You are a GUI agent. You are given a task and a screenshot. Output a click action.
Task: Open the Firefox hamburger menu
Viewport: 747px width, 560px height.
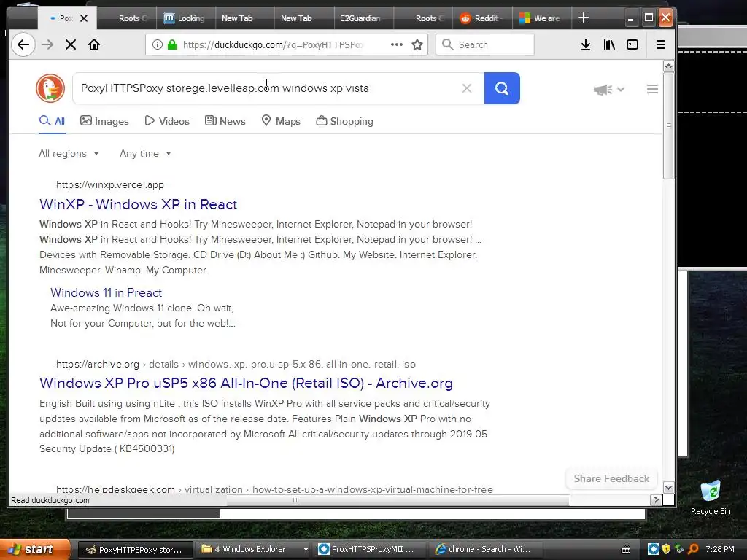point(661,44)
